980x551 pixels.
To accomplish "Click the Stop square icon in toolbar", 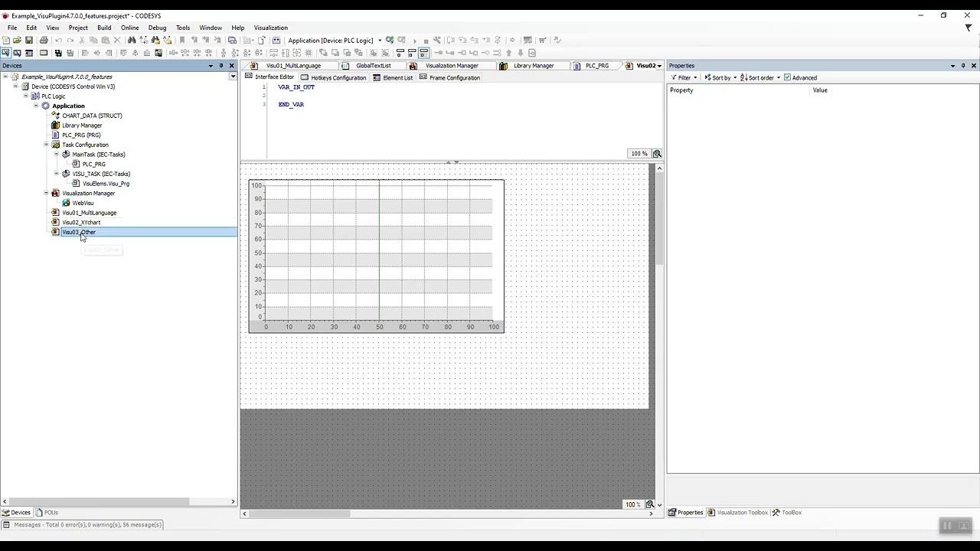I will coord(426,40).
